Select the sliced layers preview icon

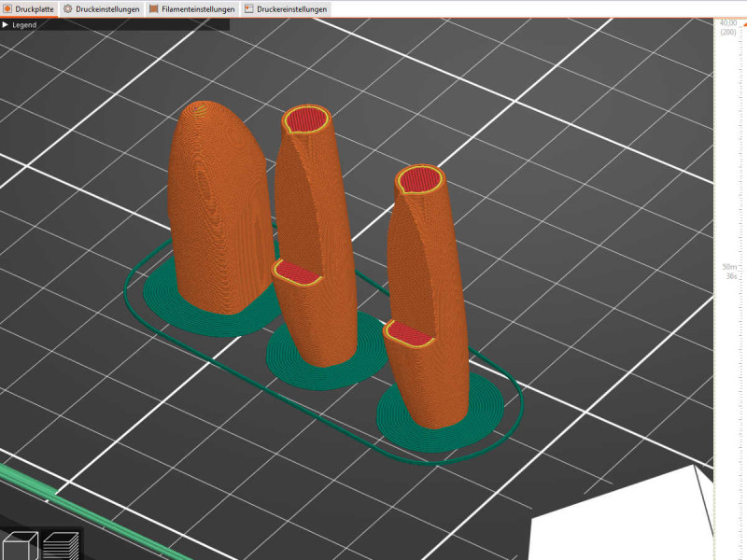click(x=60, y=545)
